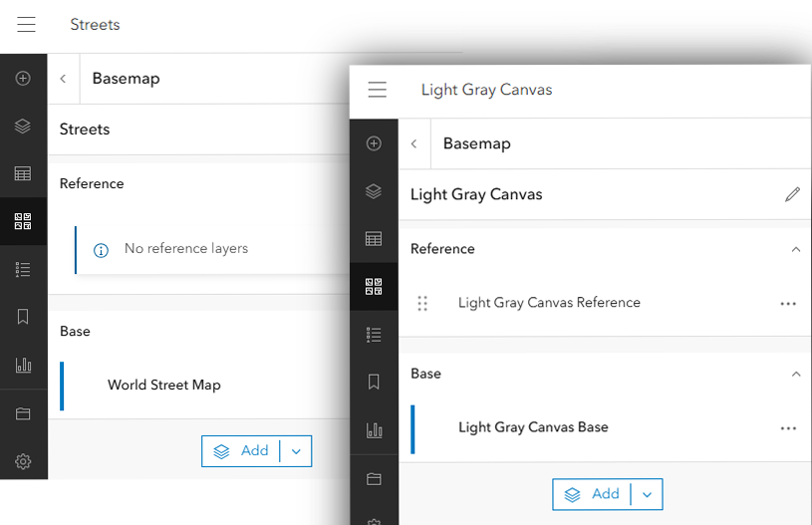Collapse the Base section in Light Gray Canvas
The image size is (812, 525).
pos(795,375)
